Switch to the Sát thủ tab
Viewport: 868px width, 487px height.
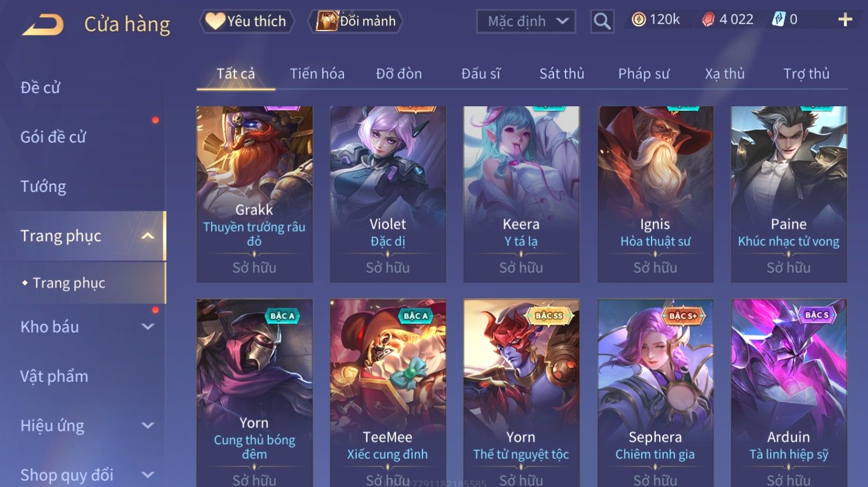[x=562, y=74]
